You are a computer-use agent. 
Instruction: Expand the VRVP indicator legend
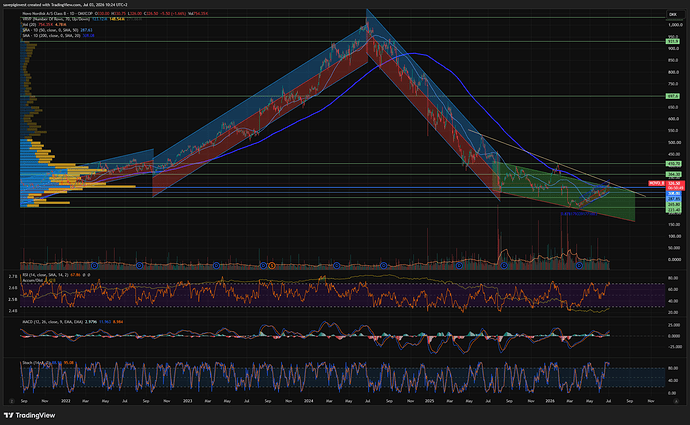[56, 19]
